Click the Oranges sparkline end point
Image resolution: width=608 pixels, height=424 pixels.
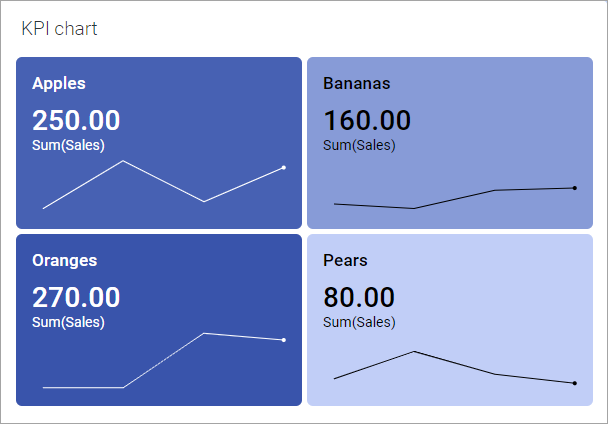pyautogui.click(x=284, y=340)
